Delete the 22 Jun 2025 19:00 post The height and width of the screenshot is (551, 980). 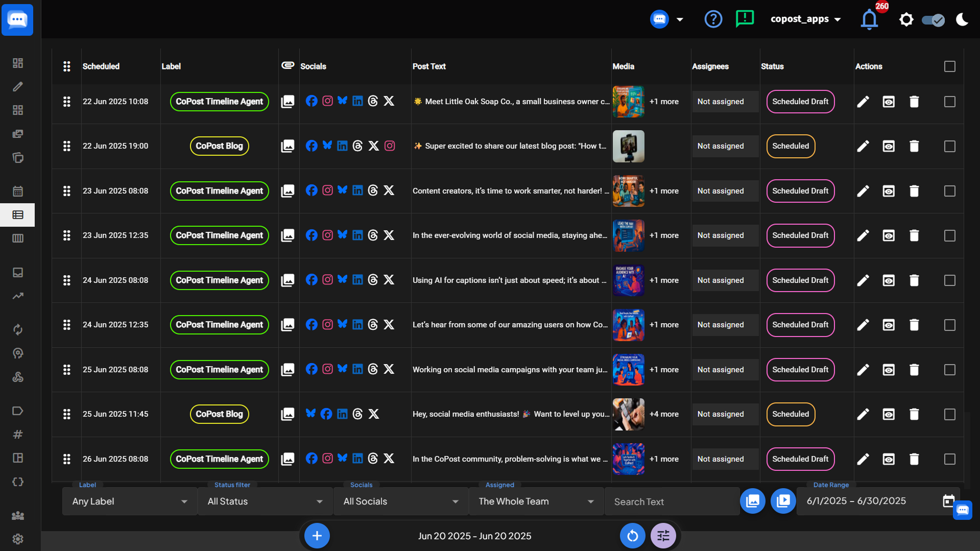tap(914, 146)
